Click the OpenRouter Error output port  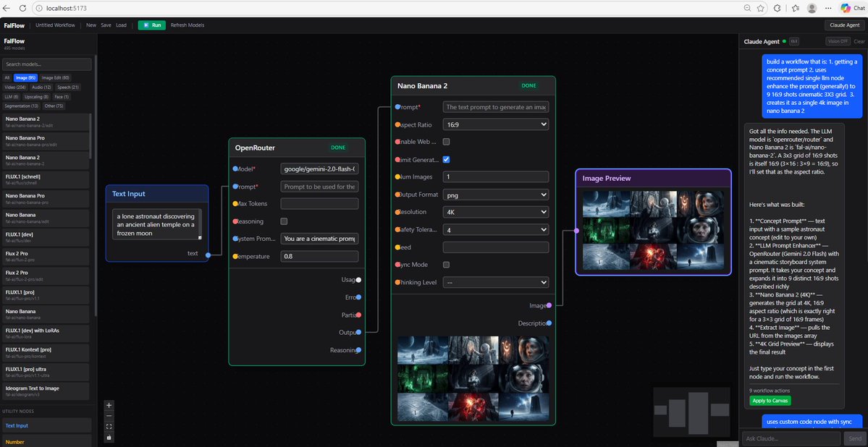point(359,297)
